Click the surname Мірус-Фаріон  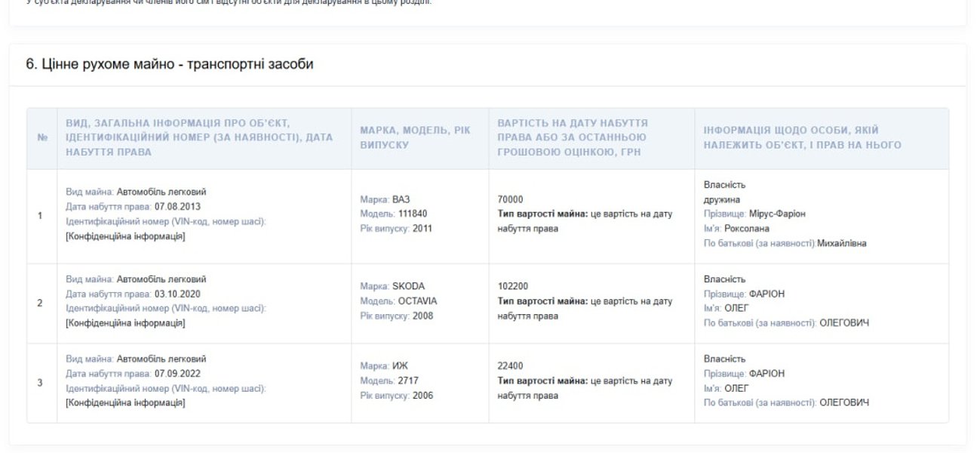coord(777,214)
